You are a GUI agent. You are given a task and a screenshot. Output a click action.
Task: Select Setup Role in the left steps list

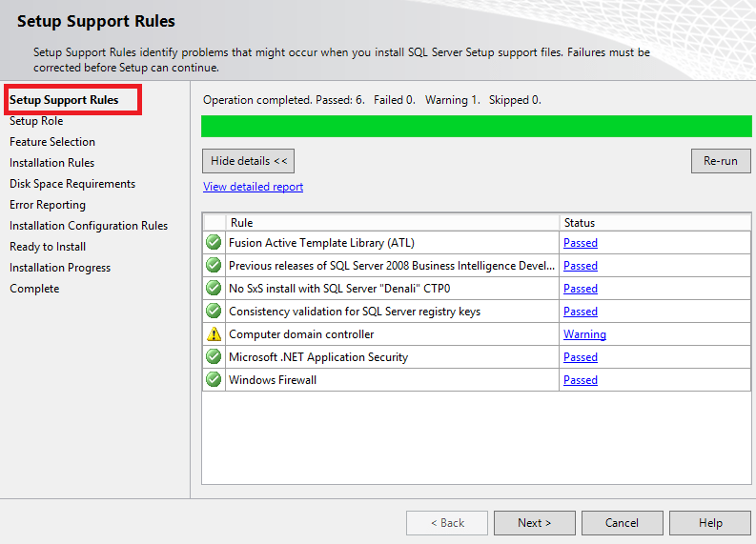(36, 121)
